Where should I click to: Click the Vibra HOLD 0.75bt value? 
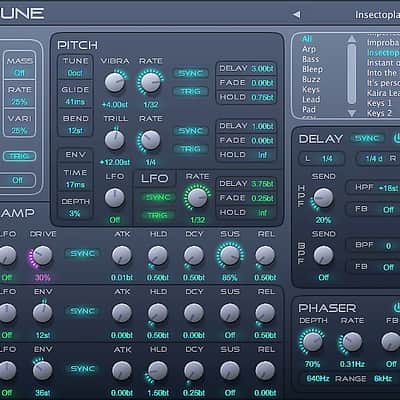coord(262,97)
